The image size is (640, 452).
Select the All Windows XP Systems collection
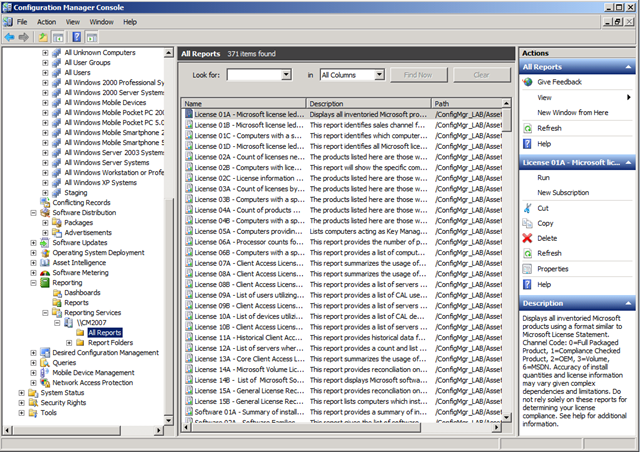coord(100,183)
